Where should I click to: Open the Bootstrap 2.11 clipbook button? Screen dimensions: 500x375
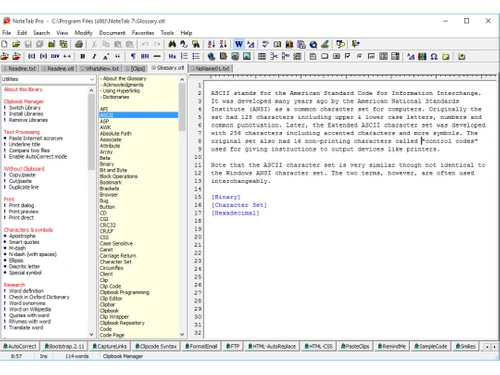[65, 346]
